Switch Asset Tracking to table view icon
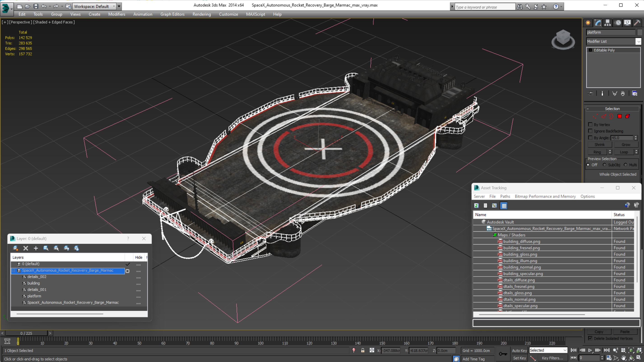This screenshot has width=644, height=362. (504, 206)
